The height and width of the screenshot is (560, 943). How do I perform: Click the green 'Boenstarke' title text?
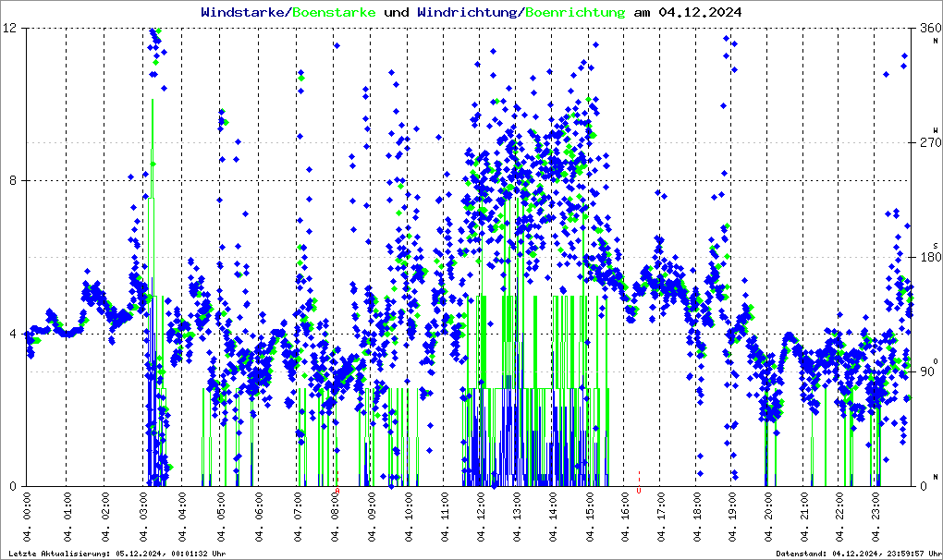[334, 13]
